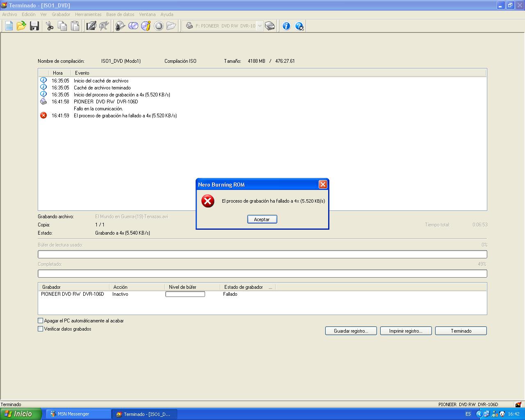Image resolution: width=525 pixels, height=420 pixels.
Task: Click the red error icon in event log
Action: point(43,115)
